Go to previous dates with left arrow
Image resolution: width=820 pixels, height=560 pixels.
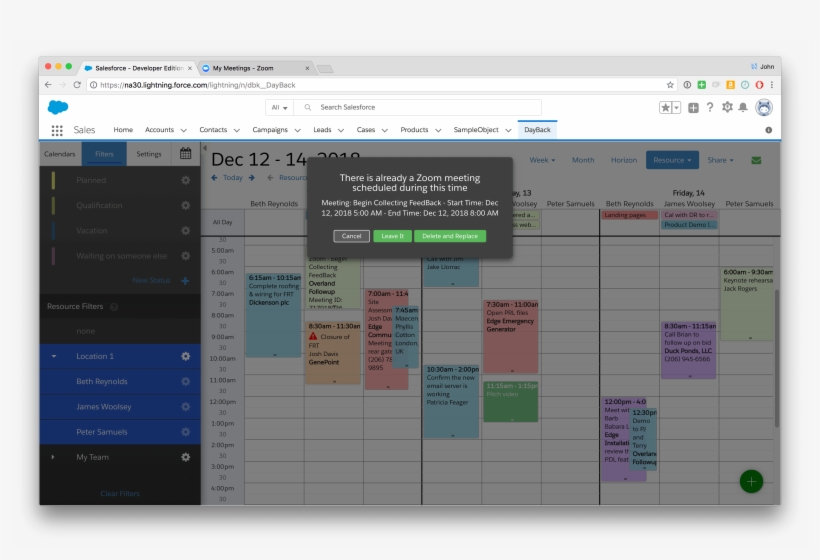[214, 178]
